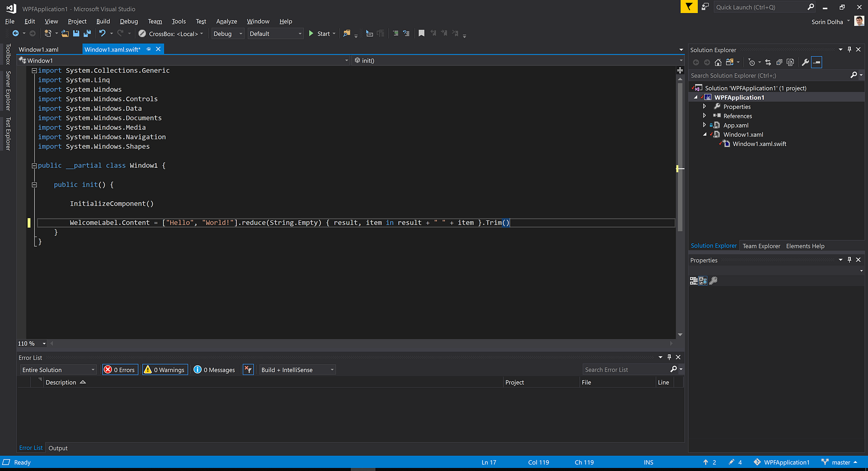Viewport: 868px width, 471px height.
Task: Save the current file with the disk icon
Action: pos(76,34)
